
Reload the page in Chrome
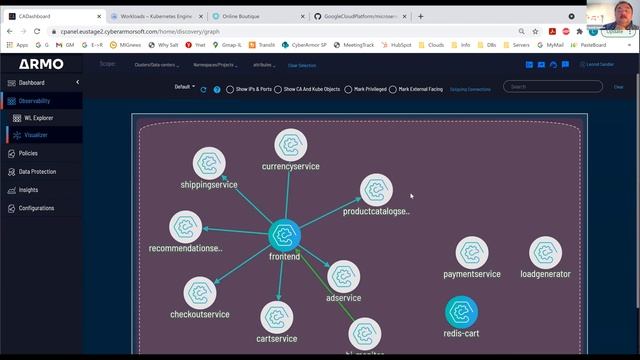(37, 31)
